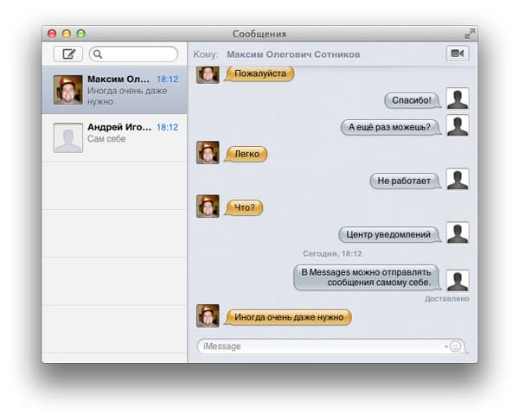The image size is (519, 420).
Task: Zoom window with the green button
Action: [x=81, y=34]
